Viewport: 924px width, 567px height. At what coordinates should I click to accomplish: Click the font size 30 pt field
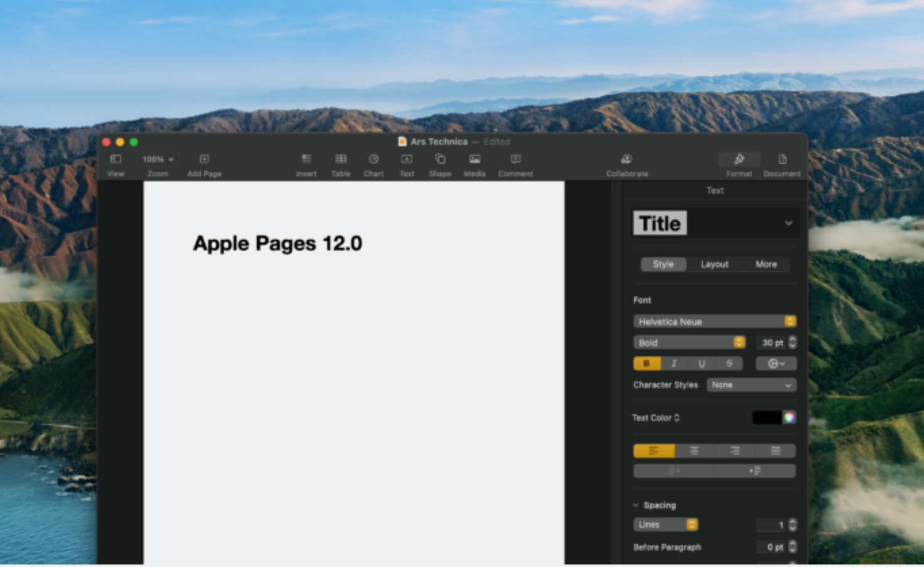[771, 343]
